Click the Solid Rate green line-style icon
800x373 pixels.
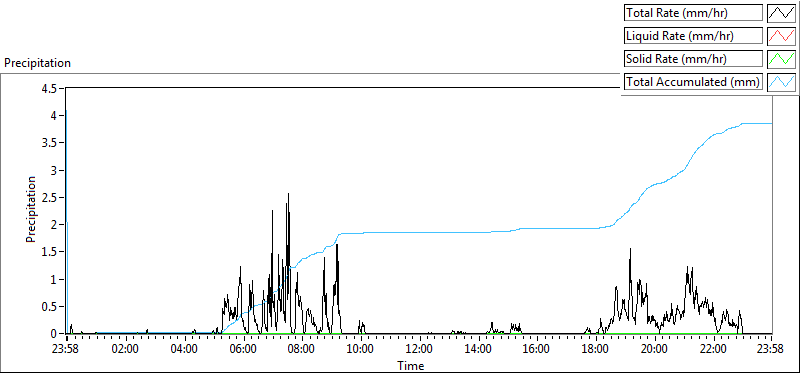click(781, 59)
